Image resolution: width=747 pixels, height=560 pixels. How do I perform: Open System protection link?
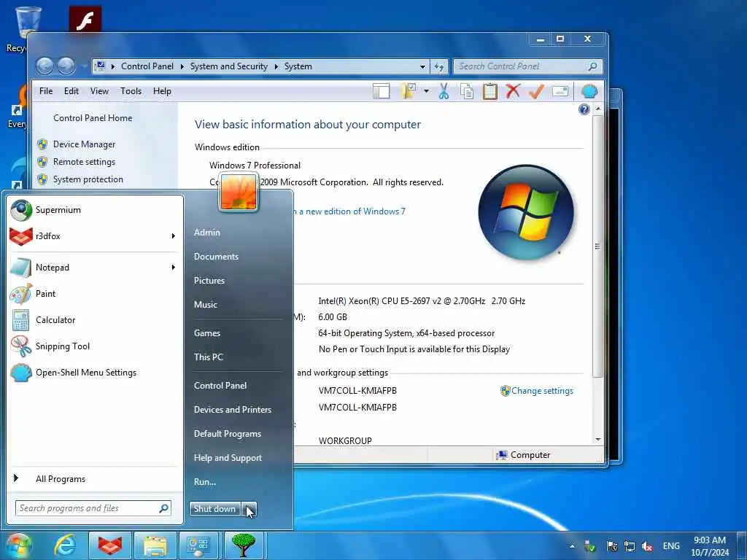(x=88, y=179)
